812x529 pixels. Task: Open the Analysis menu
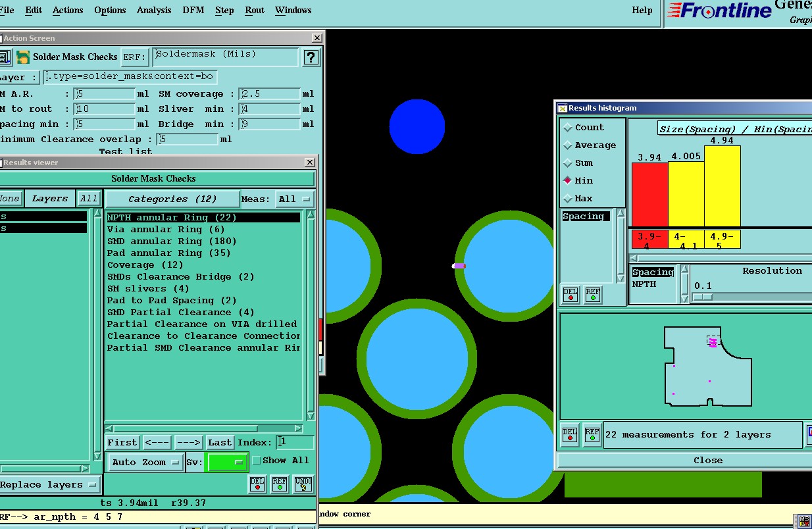point(154,10)
